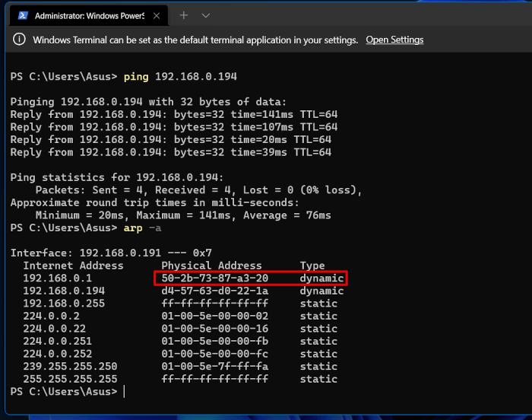
Task: Click the info icon in notification bar
Action: click(x=19, y=40)
